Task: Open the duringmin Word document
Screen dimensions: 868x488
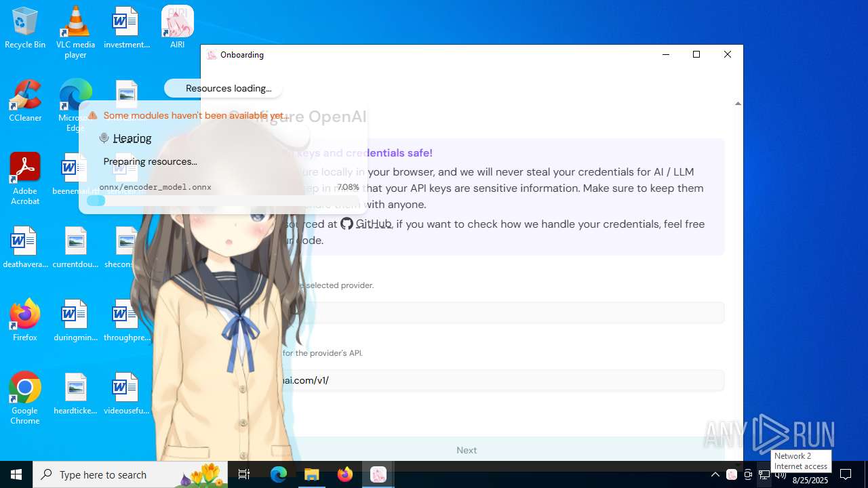Action: (x=75, y=321)
